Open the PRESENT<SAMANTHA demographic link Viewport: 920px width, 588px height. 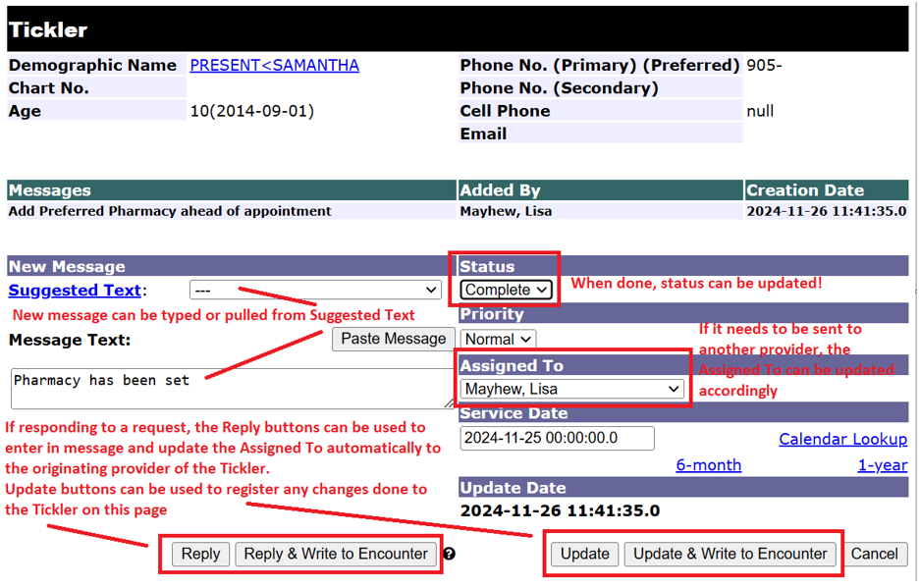coord(274,66)
